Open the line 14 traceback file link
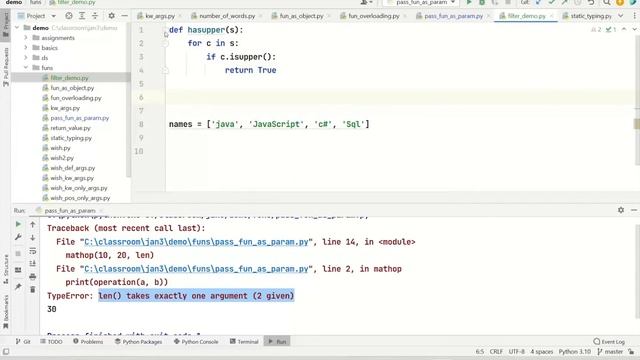 coord(196,242)
